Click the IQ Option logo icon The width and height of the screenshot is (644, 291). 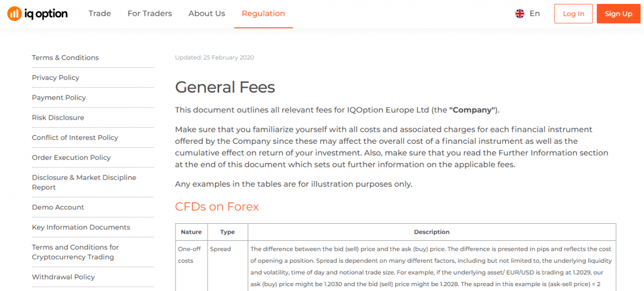14,14
